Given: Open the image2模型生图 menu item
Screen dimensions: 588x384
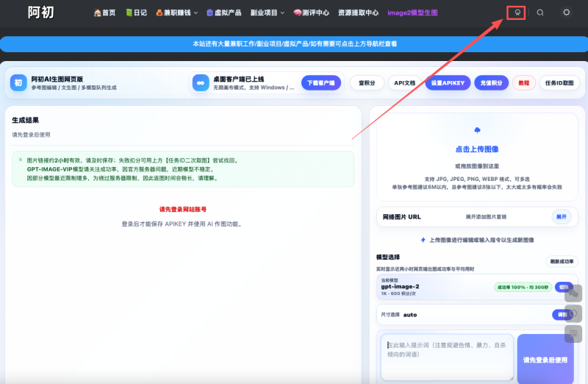Looking at the screenshot, I should point(412,13).
